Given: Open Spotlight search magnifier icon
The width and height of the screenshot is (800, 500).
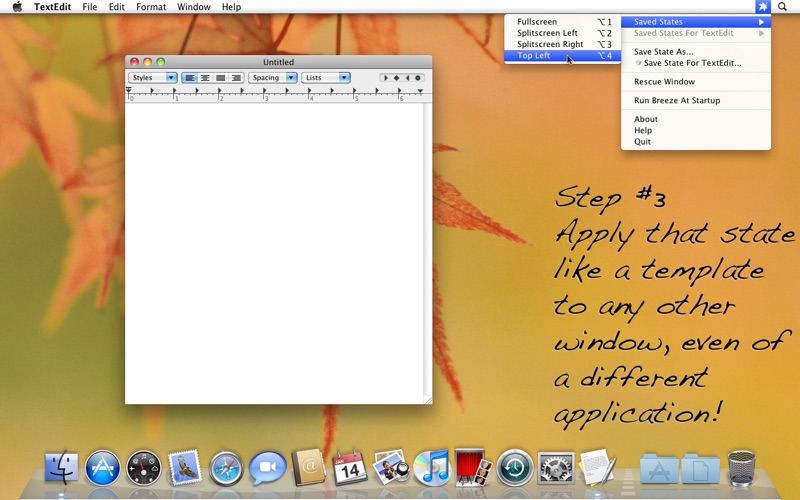Looking at the screenshot, I should click(782, 7).
